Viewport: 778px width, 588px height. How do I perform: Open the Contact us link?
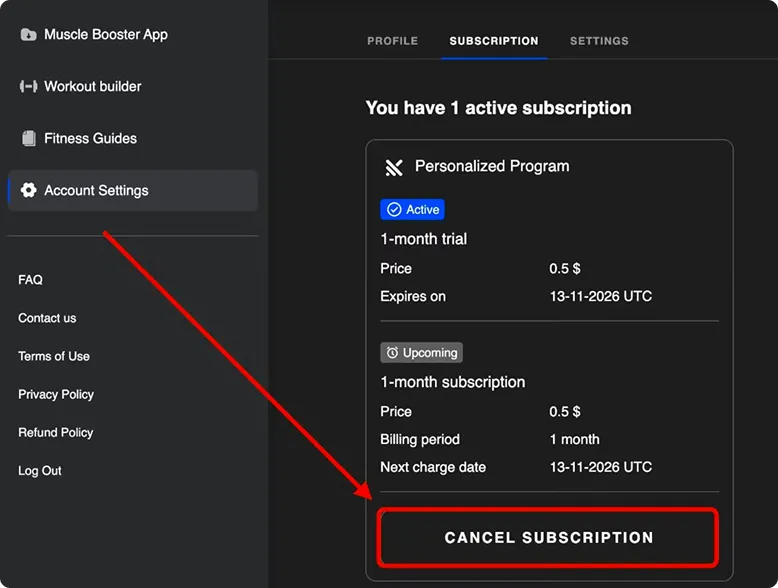(x=47, y=318)
